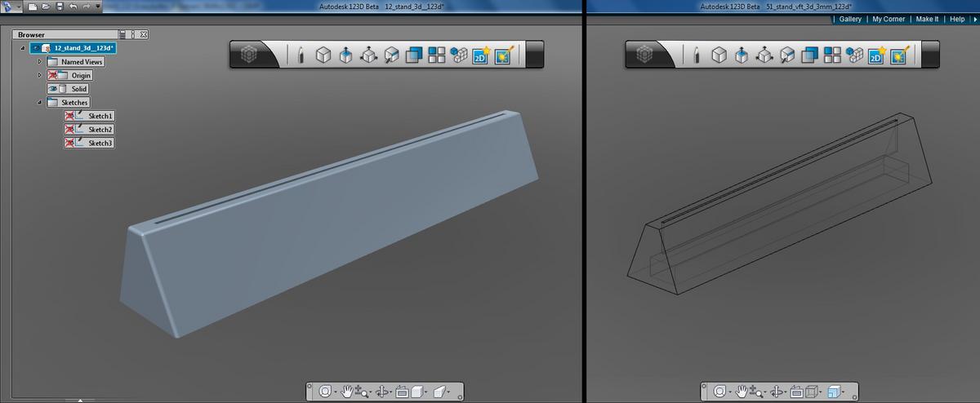
Task: Collapse the Sketches folder in Browser
Action: (39, 102)
